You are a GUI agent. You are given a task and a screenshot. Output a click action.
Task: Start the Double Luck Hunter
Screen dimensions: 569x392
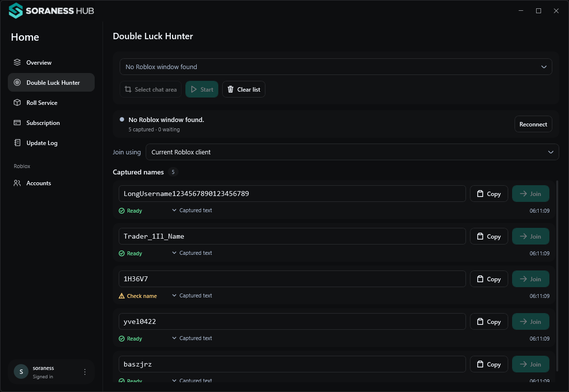coord(202,89)
